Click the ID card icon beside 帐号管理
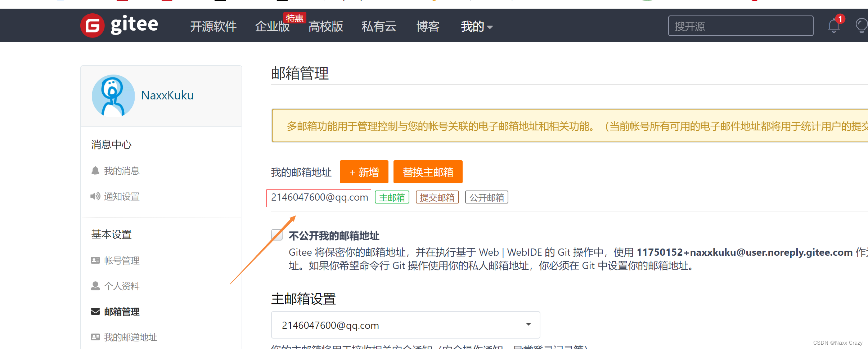 [95, 260]
